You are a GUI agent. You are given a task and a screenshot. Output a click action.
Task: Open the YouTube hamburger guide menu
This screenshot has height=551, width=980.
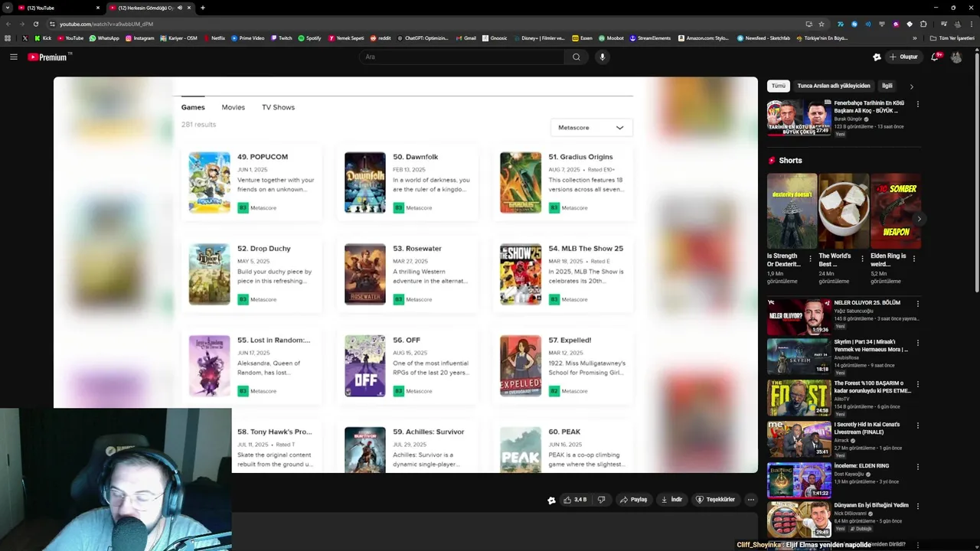click(x=13, y=57)
